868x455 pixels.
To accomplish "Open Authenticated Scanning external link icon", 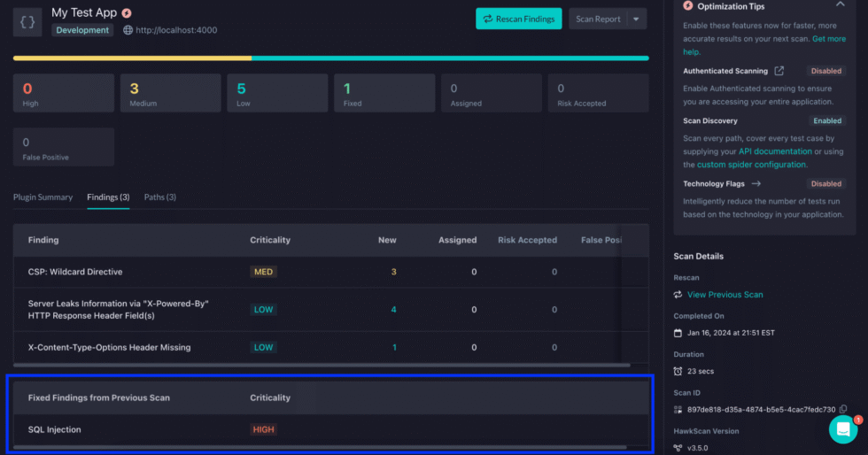I will [x=779, y=71].
